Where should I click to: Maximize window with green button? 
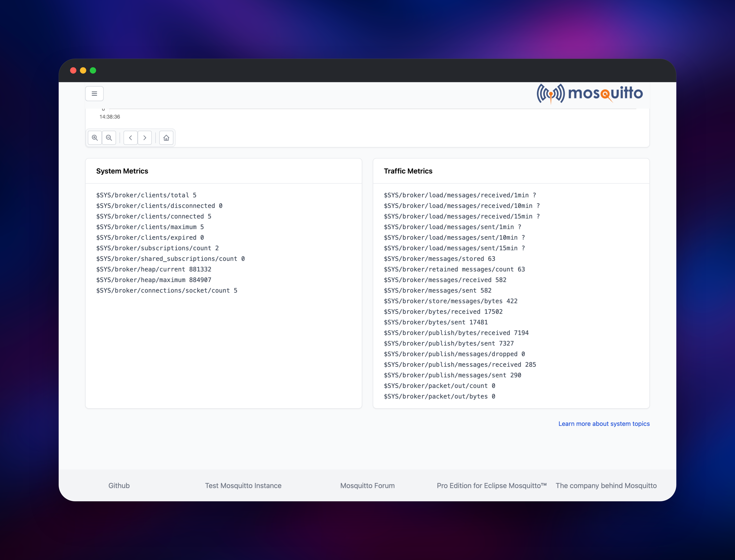[x=93, y=70]
